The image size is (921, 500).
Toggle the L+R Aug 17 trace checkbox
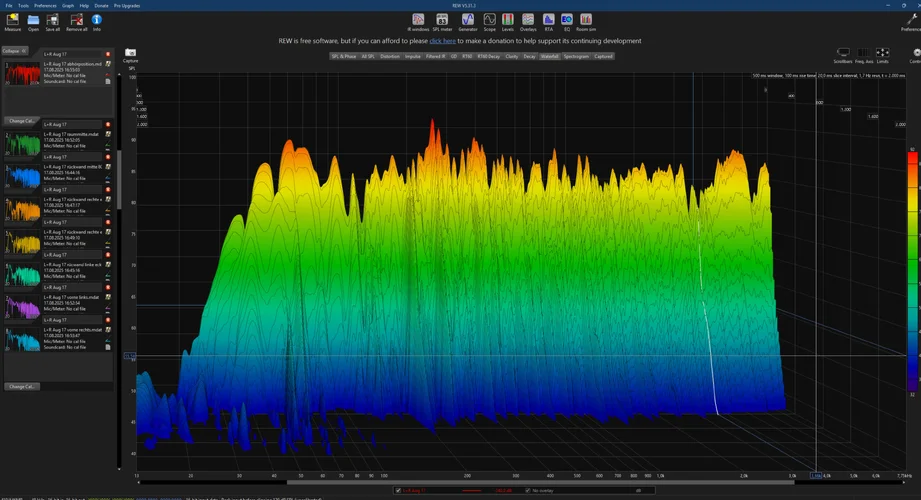click(398, 490)
